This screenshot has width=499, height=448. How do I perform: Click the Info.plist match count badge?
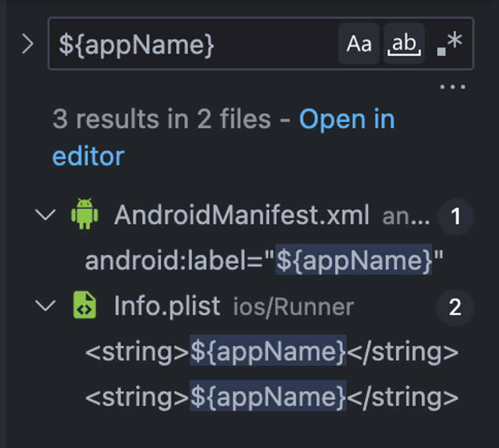(x=455, y=307)
